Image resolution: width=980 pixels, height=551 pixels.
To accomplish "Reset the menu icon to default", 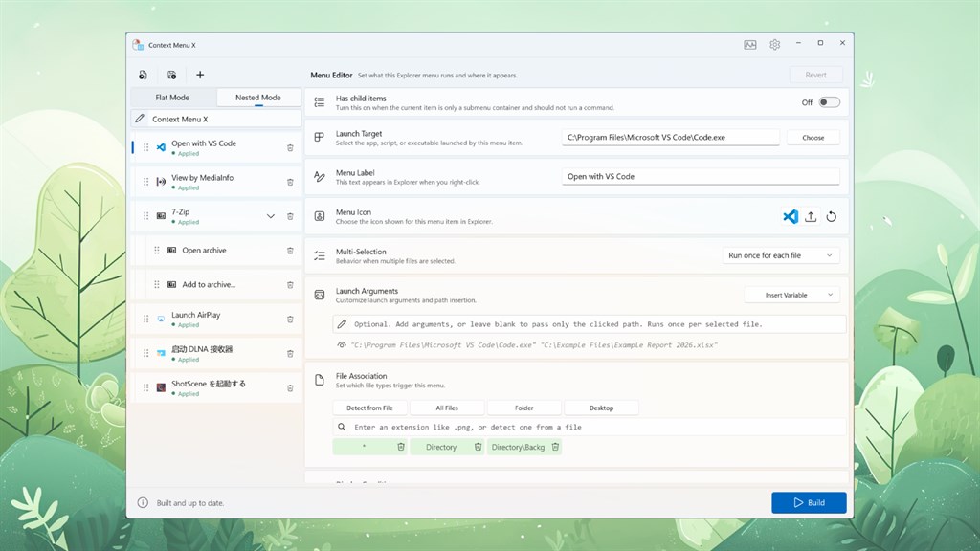I will [832, 217].
